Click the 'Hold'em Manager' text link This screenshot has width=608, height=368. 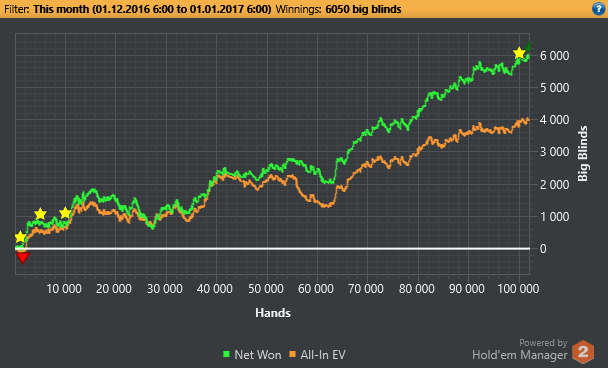click(520, 355)
